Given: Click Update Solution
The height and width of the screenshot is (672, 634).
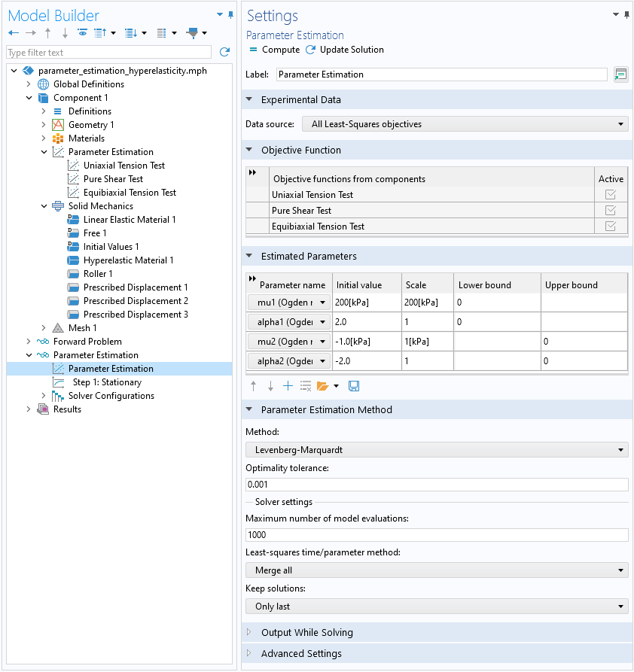Looking at the screenshot, I should (x=344, y=50).
